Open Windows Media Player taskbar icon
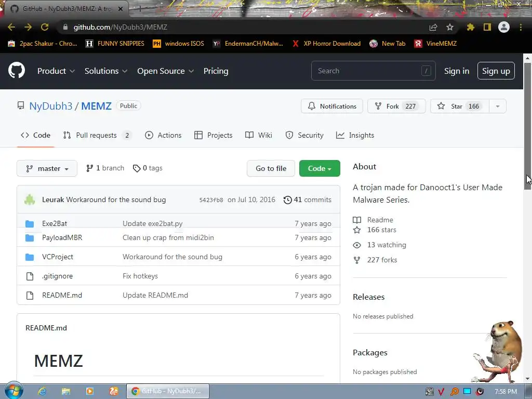The height and width of the screenshot is (399, 532). pos(90,391)
